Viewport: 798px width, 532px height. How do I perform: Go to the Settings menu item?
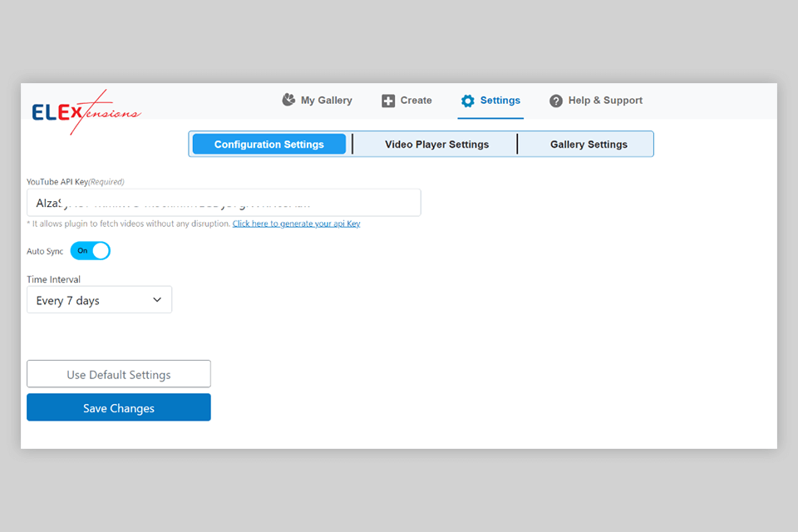coord(490,101)
